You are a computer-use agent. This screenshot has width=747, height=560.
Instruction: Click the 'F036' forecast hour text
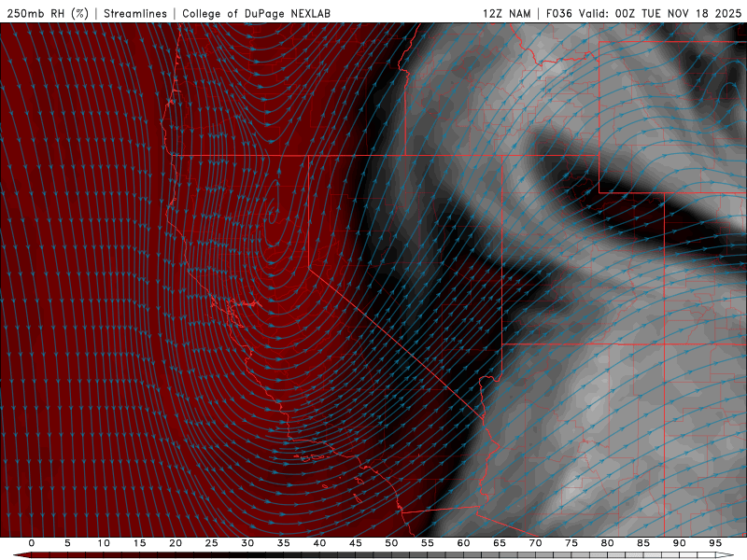(x=558, y=13)
